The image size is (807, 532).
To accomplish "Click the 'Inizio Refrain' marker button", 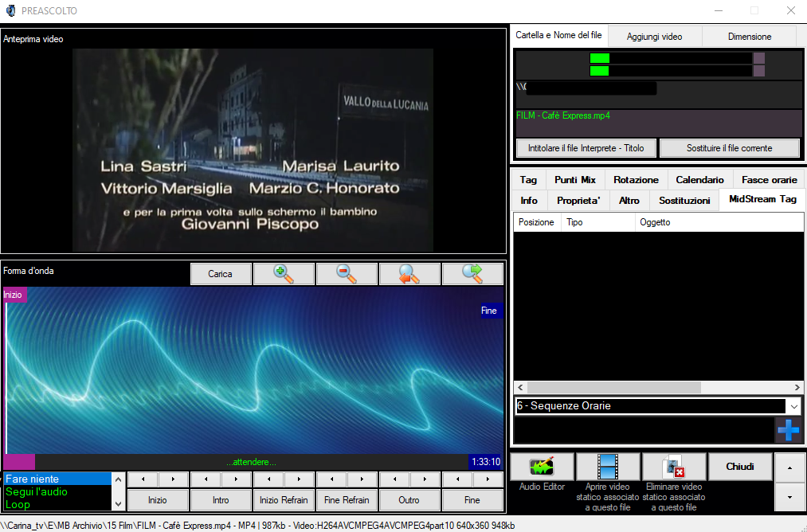I will pos(284,500).
